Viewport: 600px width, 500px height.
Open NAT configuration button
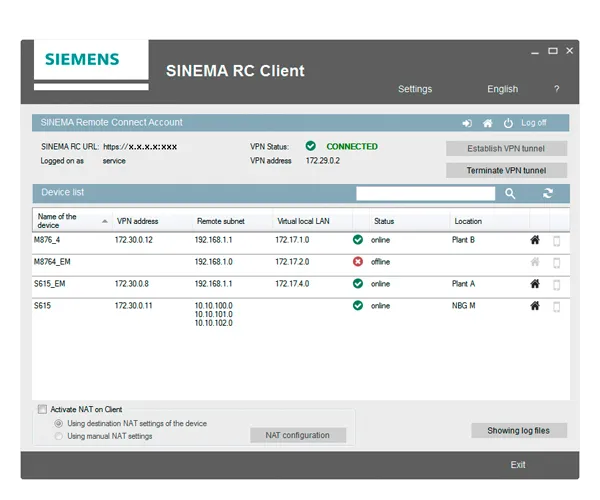(298, 435)
